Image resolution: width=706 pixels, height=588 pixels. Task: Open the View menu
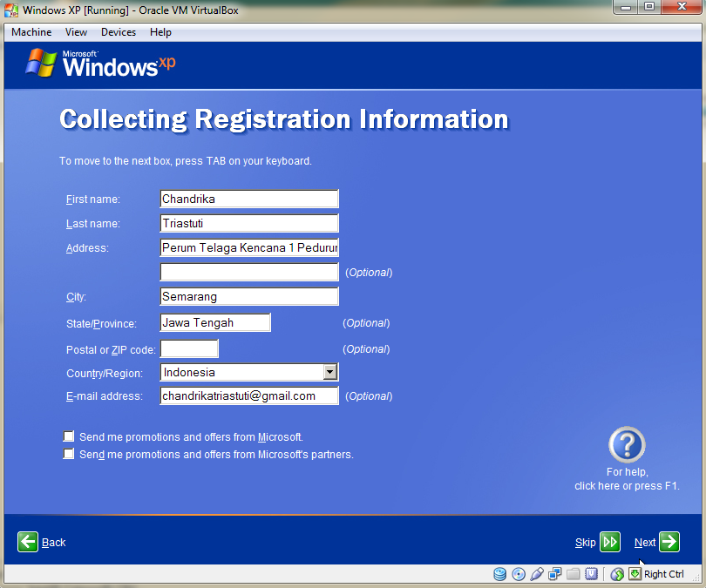click(76, 32)
